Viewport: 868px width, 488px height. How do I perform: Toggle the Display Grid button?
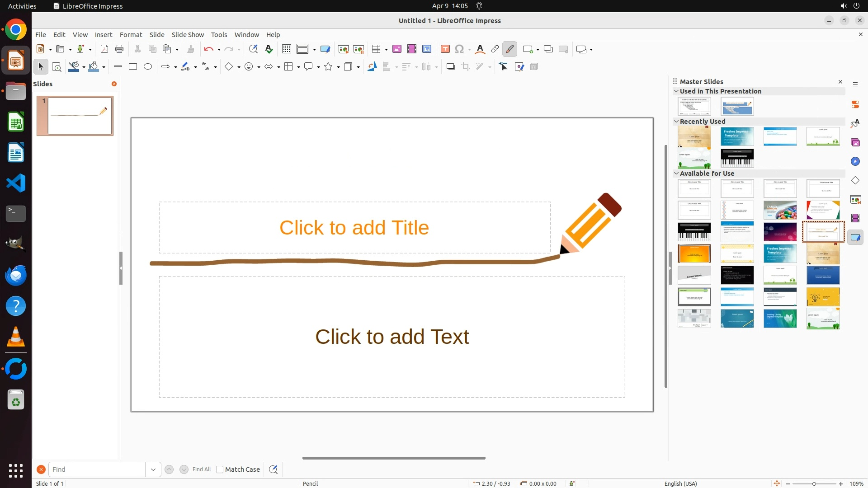286,49
